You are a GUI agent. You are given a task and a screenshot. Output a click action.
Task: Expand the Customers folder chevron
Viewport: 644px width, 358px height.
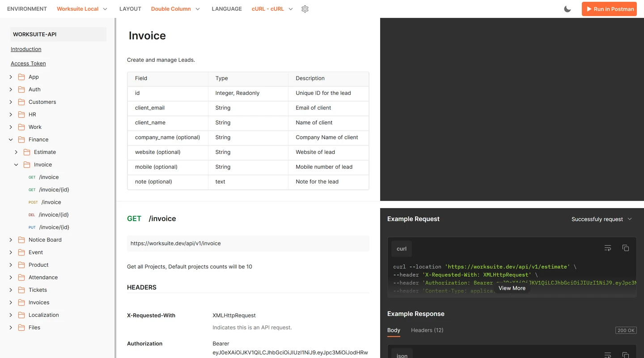11,102
